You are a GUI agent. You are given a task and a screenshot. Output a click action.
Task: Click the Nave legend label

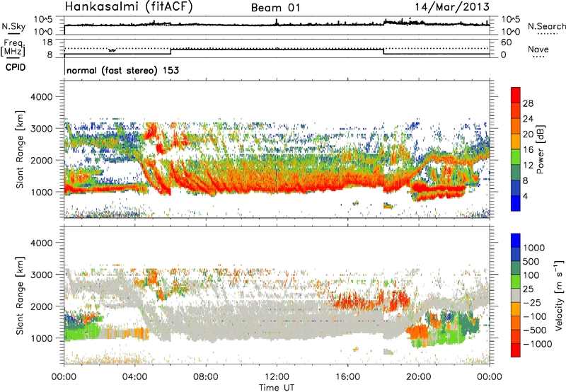[x=538, y=50]
